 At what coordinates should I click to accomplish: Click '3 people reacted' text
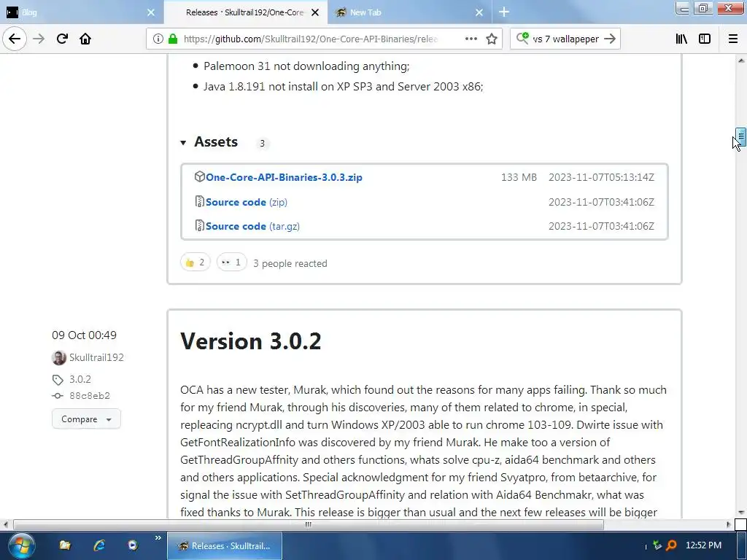pyautogui.click(x=290, y=263)
